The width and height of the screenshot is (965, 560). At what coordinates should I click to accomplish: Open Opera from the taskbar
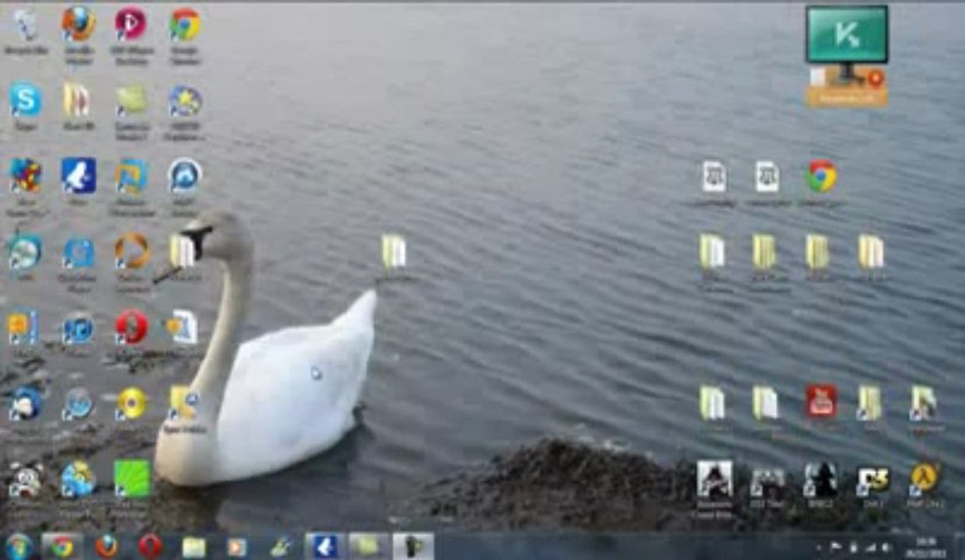click(x=150, y=547)
